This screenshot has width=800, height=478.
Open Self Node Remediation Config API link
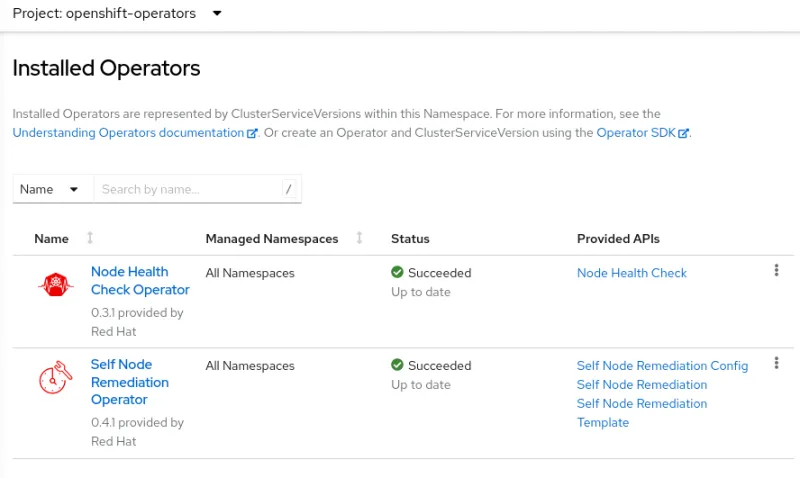tap(662, 366)
